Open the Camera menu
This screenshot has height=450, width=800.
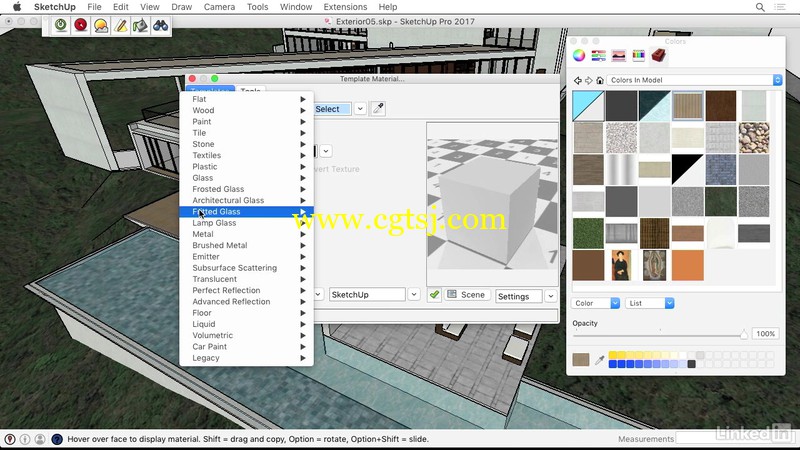(x=219, y=7)
